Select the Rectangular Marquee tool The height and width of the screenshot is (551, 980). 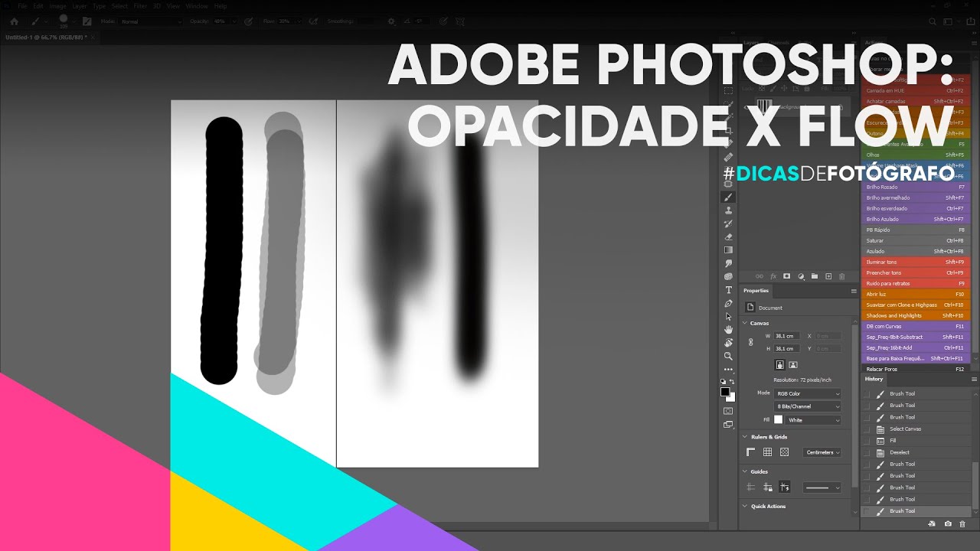[728, 91]
